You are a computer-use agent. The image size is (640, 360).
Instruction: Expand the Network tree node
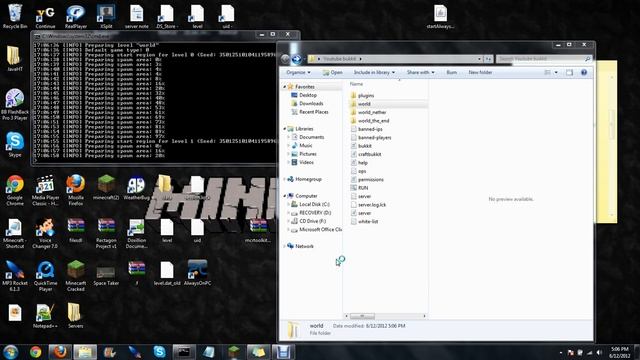tap(284, 246)
